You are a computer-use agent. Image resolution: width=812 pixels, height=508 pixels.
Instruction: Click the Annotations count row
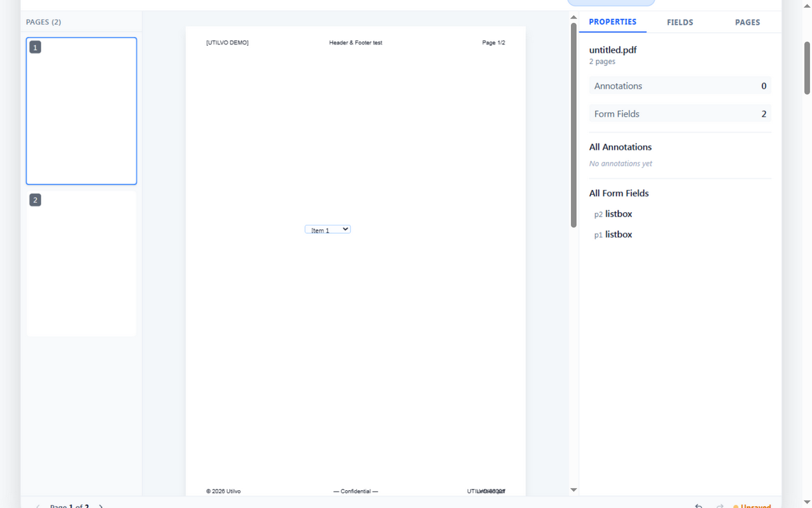click(680, 86)
